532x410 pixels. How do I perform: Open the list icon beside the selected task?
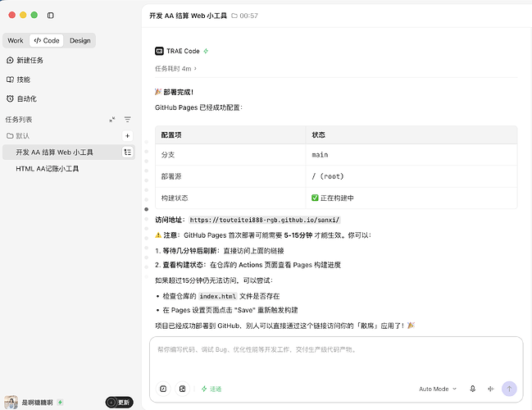(127, 152)
